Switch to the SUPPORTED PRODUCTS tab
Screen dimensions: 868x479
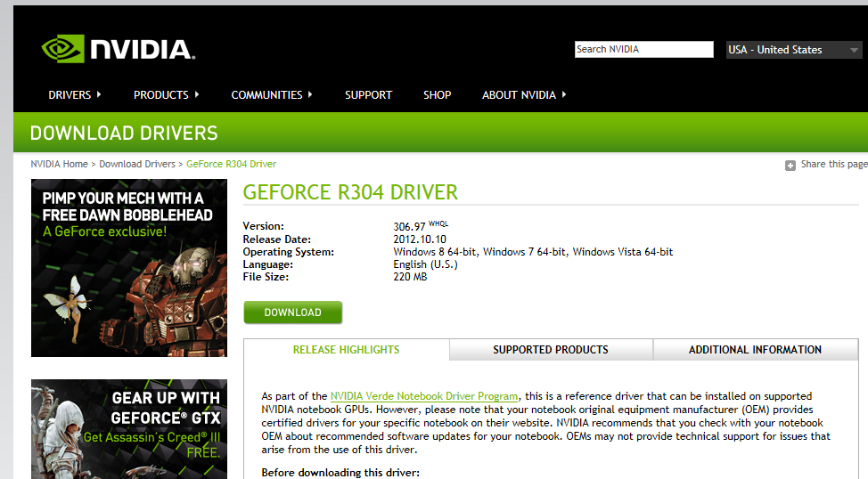(551, 350)
